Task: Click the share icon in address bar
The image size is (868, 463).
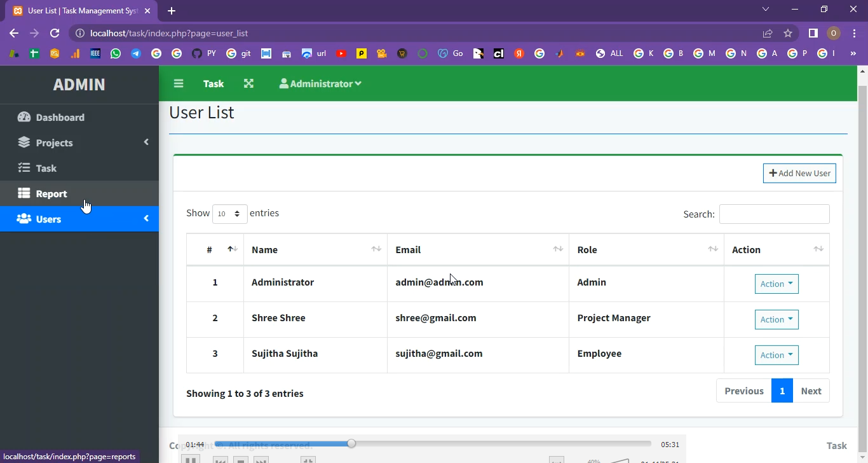Action: coord(768,33)
